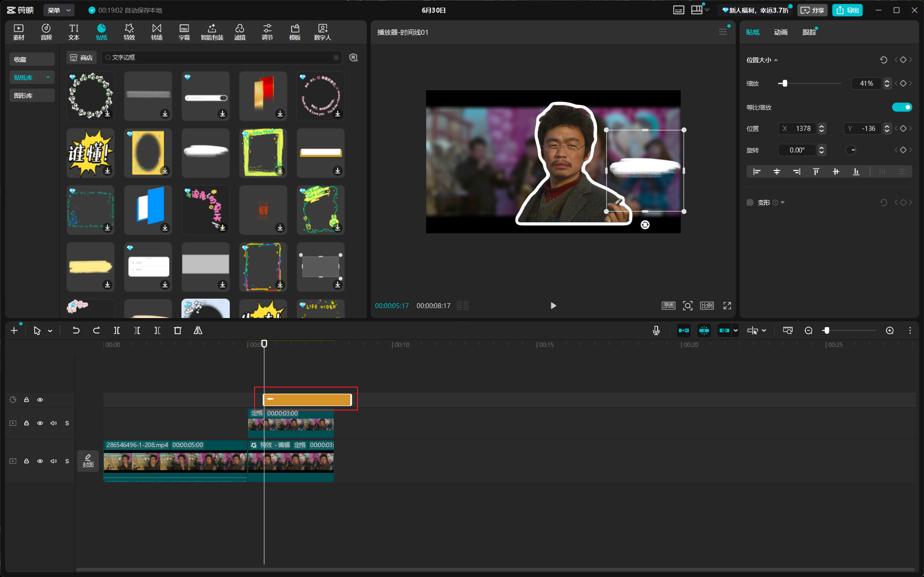Expand the 菜单 dropdown menu
Screen dimensions: 924x577
pos(59,10)
